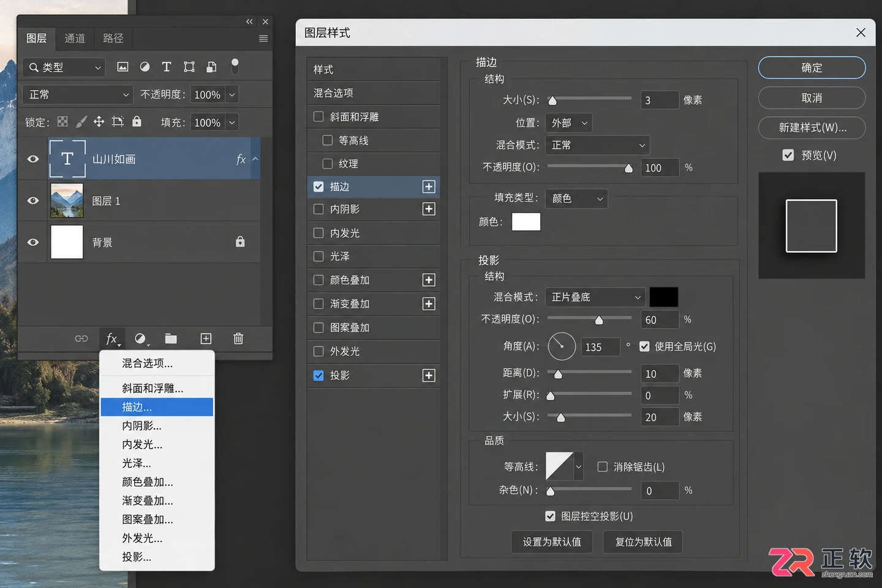Toggle the layer filtering switch
The width and height of the screenshot is (882, 588).
[235, 66]
